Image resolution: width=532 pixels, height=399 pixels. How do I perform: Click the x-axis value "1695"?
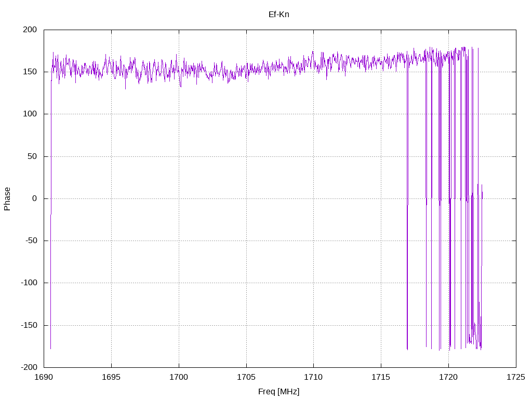tap(111, 377)
